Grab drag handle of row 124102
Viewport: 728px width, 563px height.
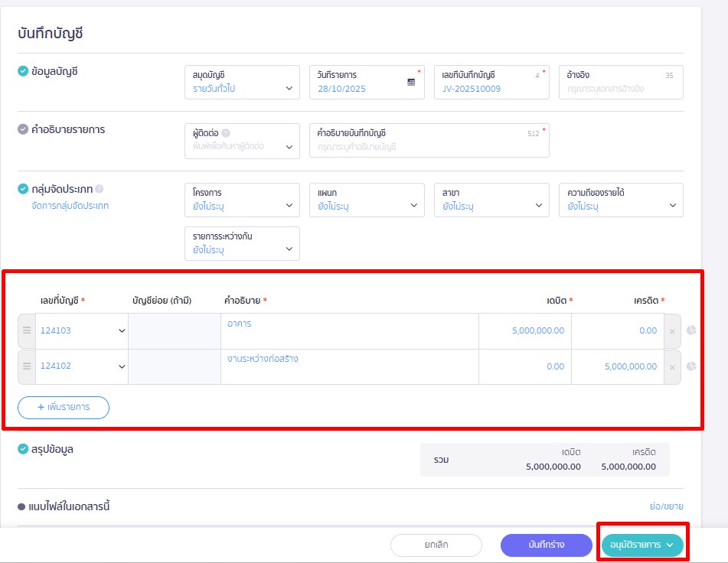tap(26, 366)
